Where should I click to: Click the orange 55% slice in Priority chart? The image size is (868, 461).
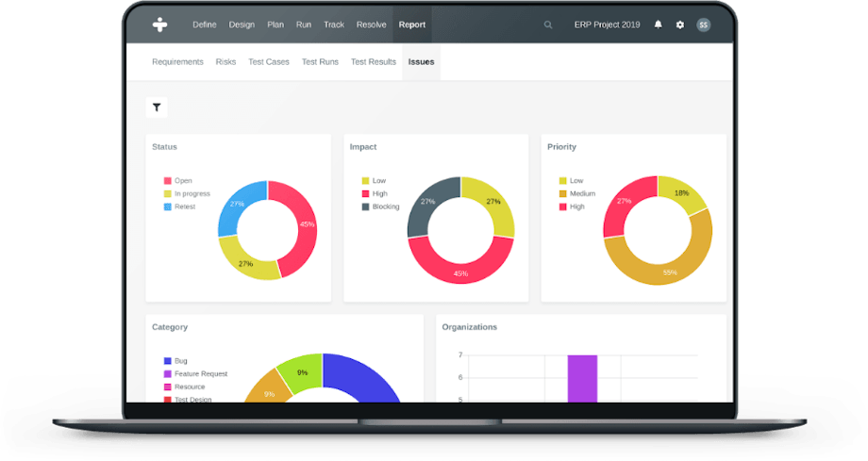660,263
